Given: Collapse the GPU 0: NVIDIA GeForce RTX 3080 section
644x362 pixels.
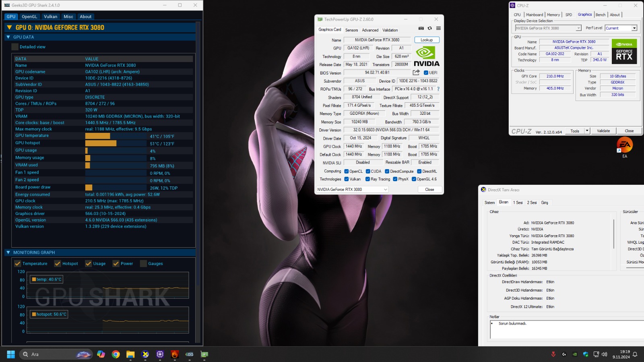Looking at the screenshot, I should (x=9, y=27).
